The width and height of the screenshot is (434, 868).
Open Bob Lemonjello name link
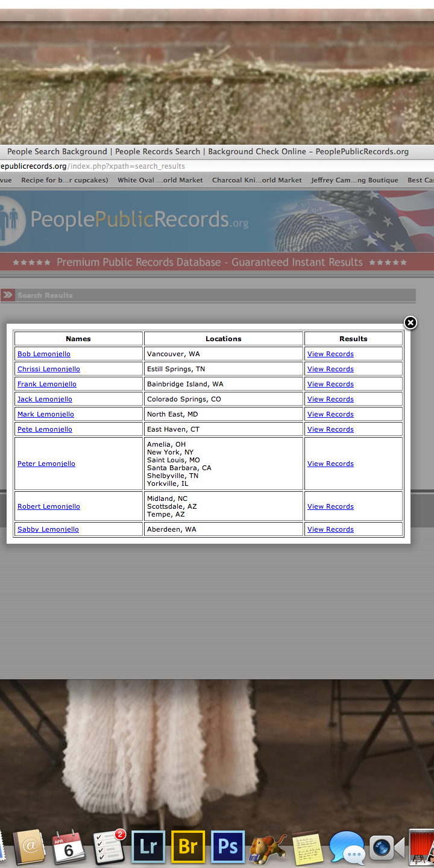click(x=44, y=354)
